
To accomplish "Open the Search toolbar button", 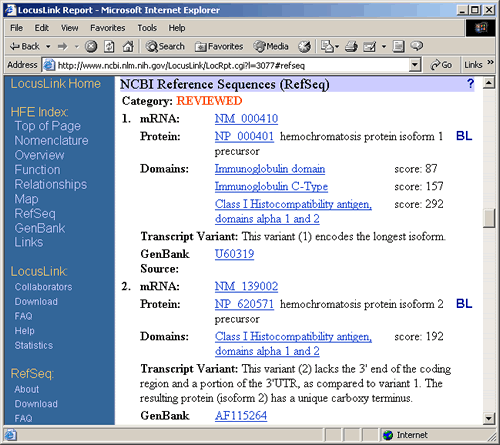I will point(165,46).
